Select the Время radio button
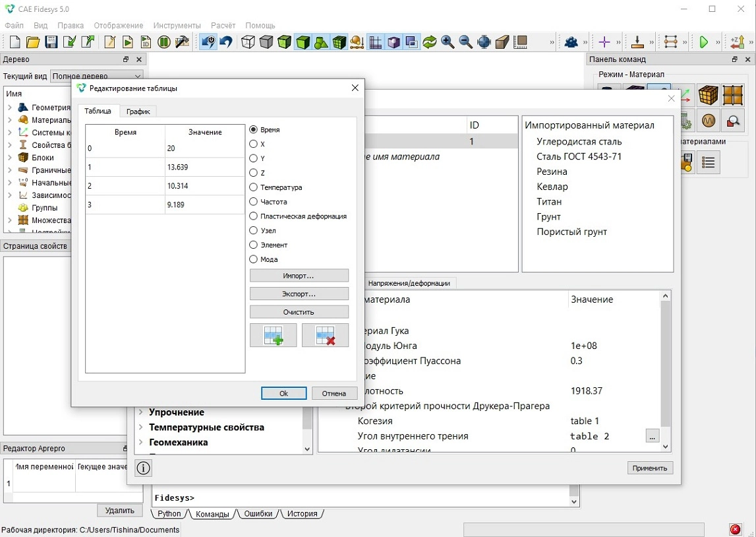 pyautogui.click(x=253, y=130)
